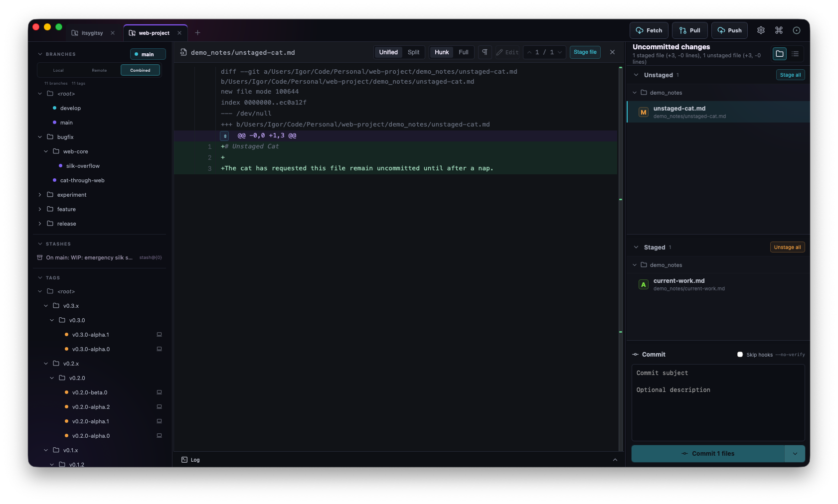Click the circular status icon in top bar
Viewport: 838px width, 504px height.
pos(797,30)
